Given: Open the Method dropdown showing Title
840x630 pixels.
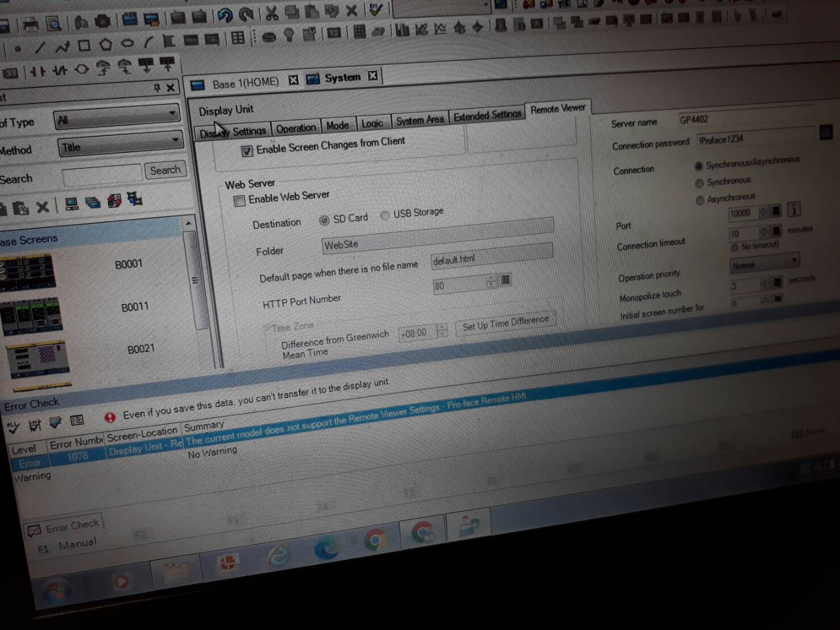Looking at the screenshot, I should (120, 144).
